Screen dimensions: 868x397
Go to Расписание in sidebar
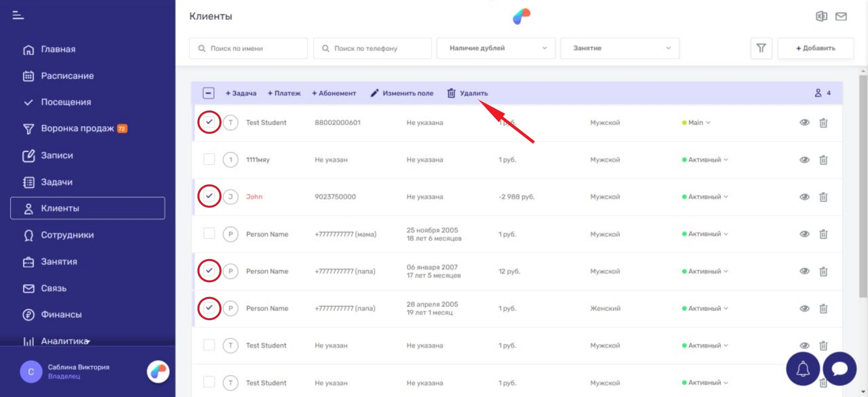pyautogui.click(x=67, y=76)
